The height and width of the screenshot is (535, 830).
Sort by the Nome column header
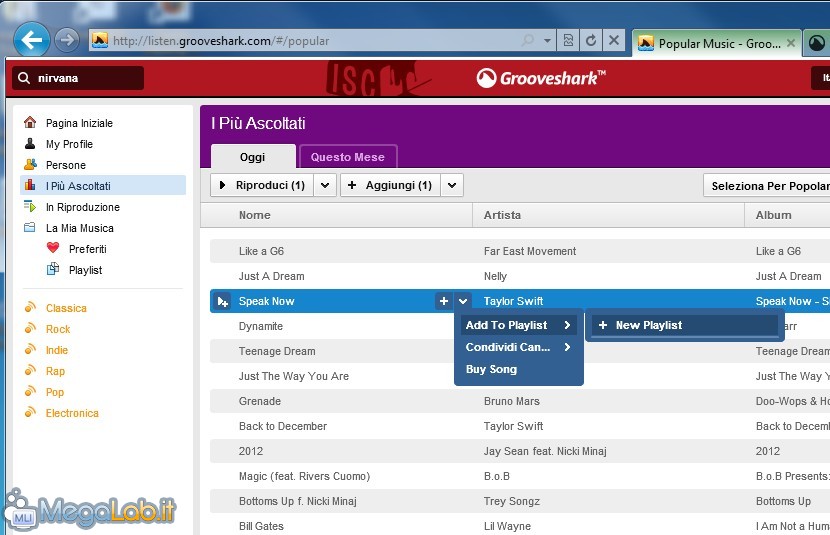pyautogui.click(x=336, y=215)
